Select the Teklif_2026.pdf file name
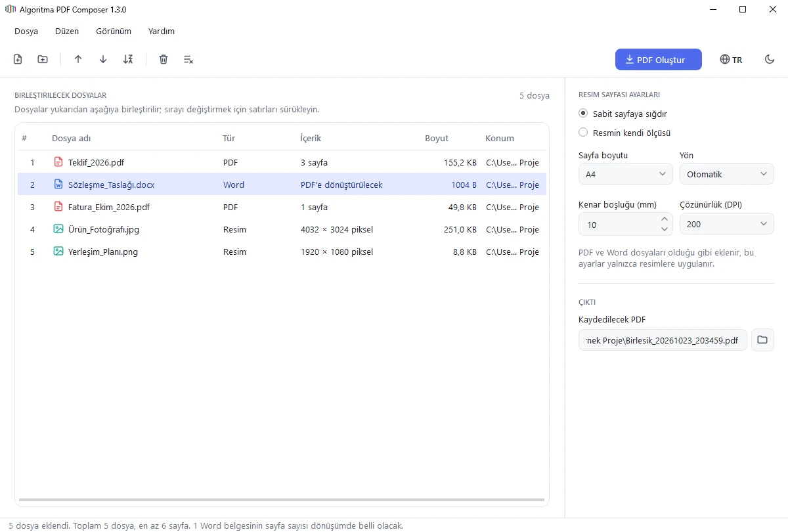 coord(96,162)
